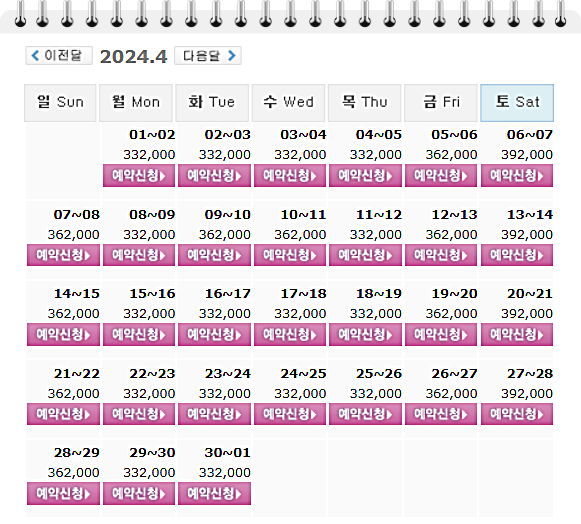The image size is (581, 524).
Task: Request reservation for 14~15
Action: [x=63, y=335]
